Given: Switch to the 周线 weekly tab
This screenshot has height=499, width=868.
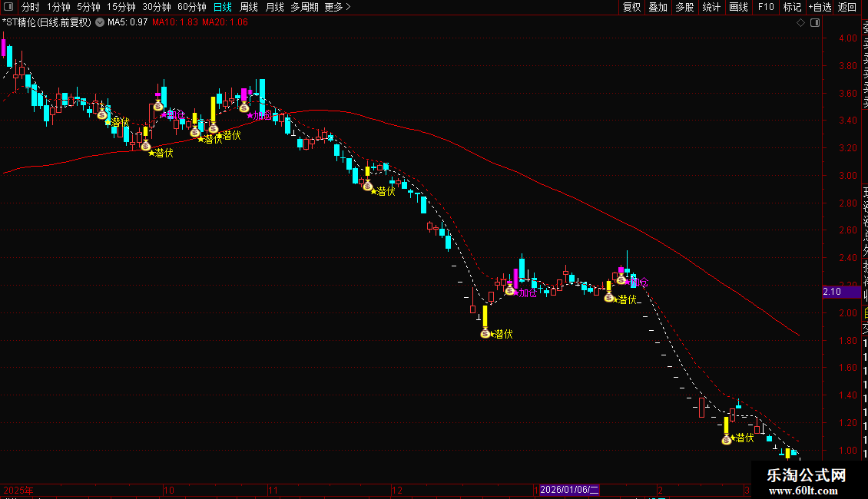Looking at the screenshot, I should 249,7.
